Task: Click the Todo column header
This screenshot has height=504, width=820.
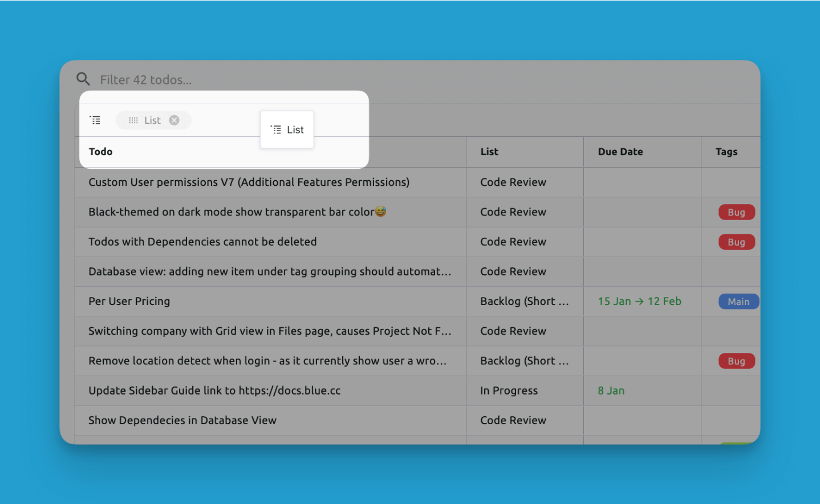Action: pyautogui.click(x=101, y=152)
